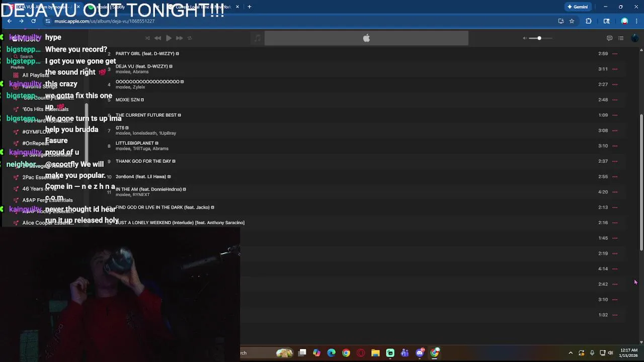This screenshot has height=362, width=644.
Task: Click the TrillTuga artist link
Action: click(x=141, y=149)
